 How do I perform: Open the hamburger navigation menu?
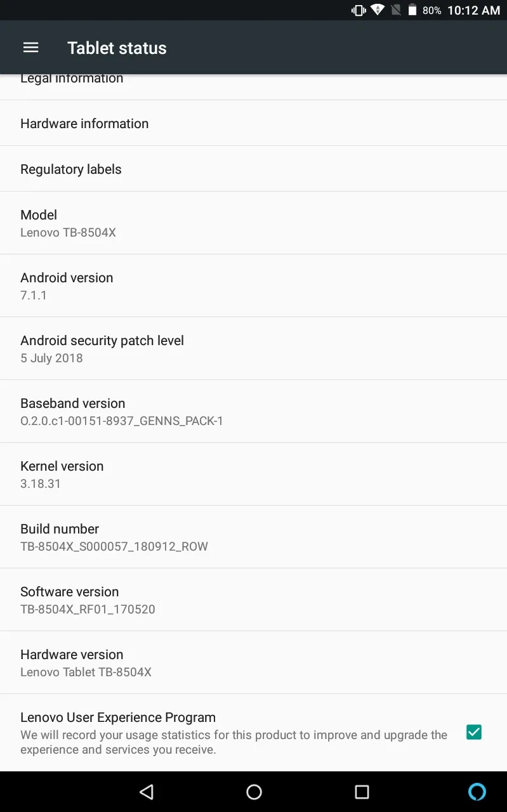pyautogui.click(x=30, y=48)
